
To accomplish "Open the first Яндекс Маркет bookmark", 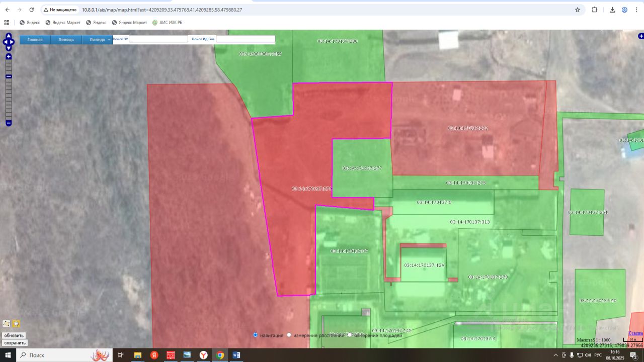I will click(x=63, y=23).
